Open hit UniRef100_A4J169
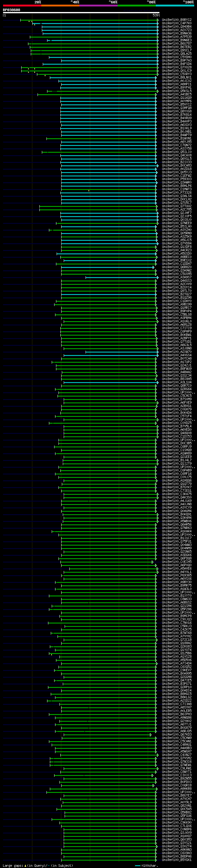 tap(177, 501)
